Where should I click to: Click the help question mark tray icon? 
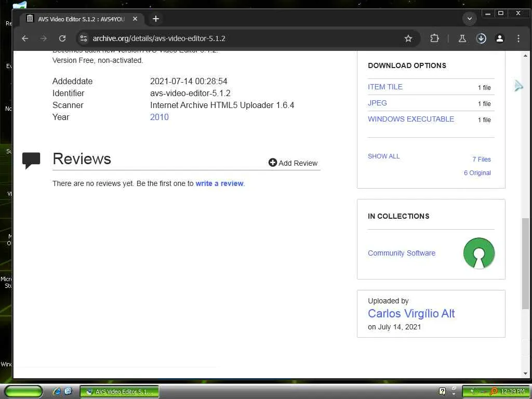[442, 391]
